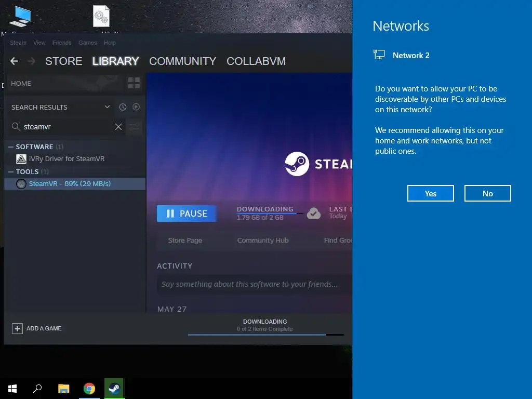Open the COMMUNITY tab
The width and height of the screenshot is (532, 399).
(x=182, y=61)
